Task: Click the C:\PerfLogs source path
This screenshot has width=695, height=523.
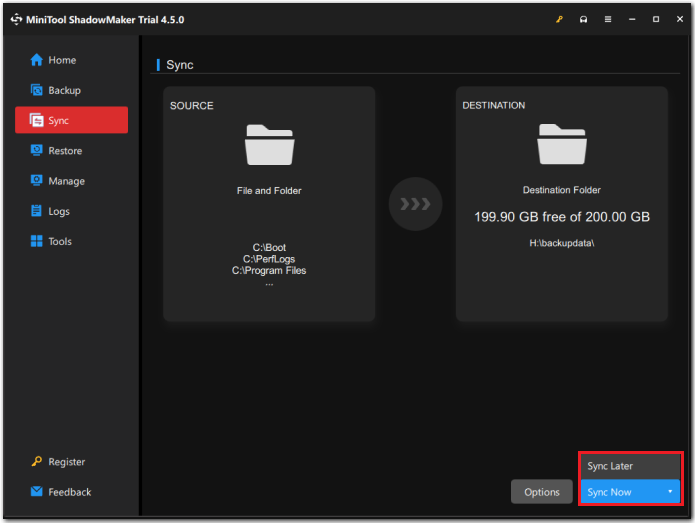Action: (x=269, y=259)
